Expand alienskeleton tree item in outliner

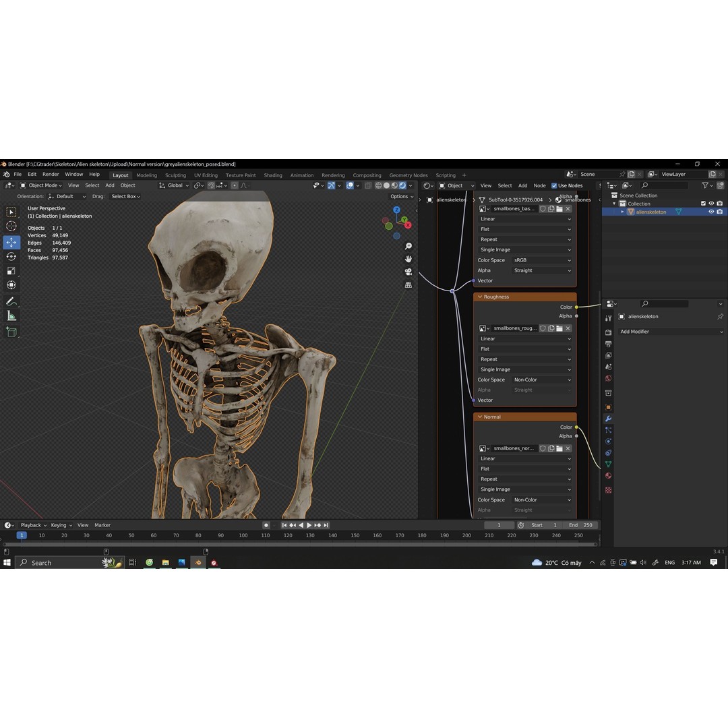click(x=623, y=212)
